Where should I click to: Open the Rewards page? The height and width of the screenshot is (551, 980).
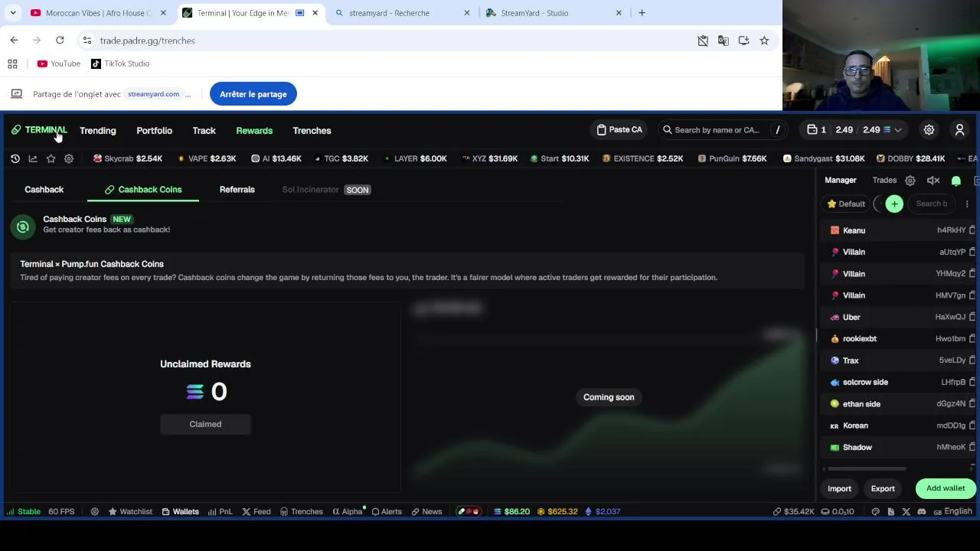click(254, 130)
